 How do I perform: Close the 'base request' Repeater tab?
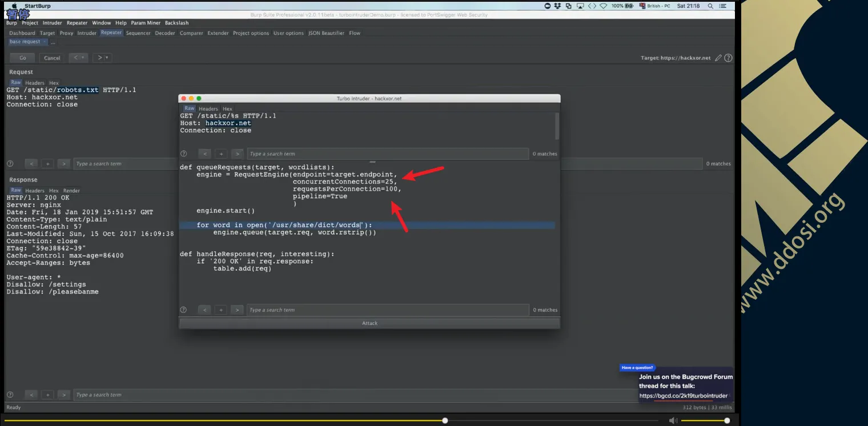[x=45, y=42]
